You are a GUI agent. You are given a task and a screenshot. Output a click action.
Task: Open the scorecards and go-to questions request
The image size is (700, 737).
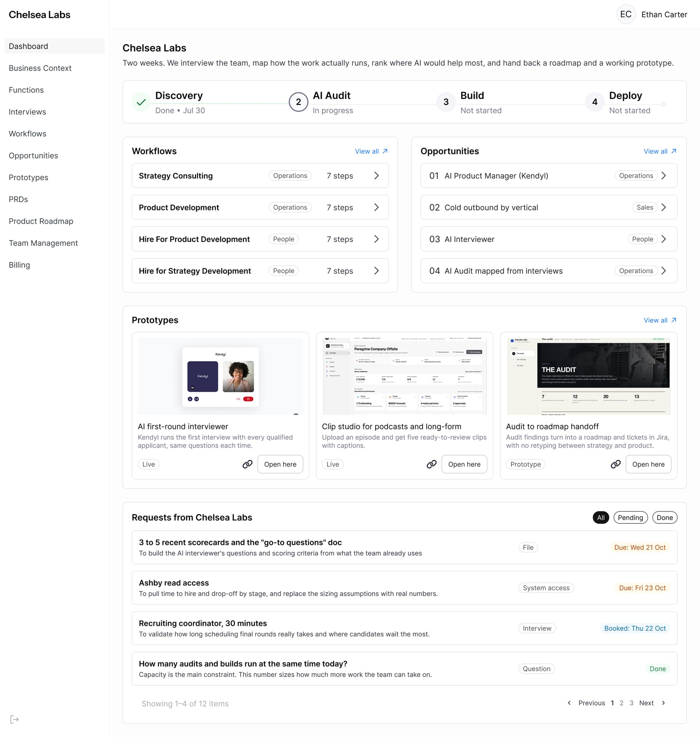[404, 547]
